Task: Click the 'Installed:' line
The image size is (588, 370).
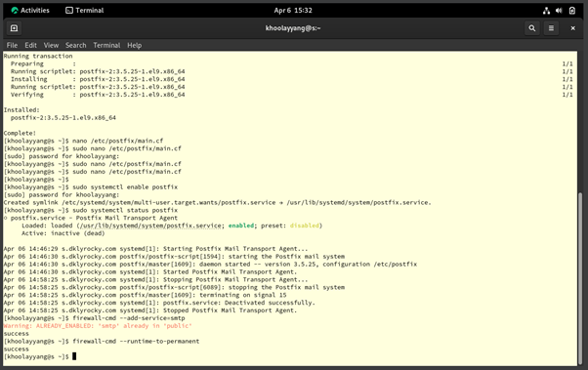Action: point(21,110)
